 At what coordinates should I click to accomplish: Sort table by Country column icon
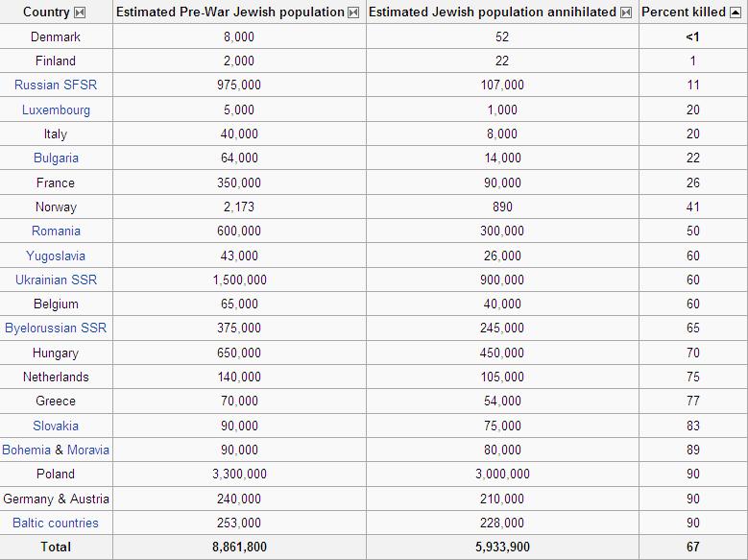[x=80, y=12]
